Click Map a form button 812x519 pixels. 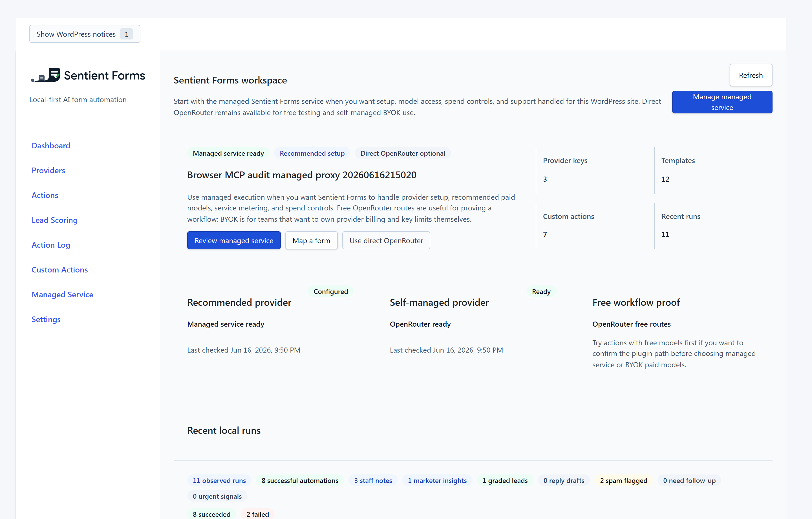click(311, 241)
